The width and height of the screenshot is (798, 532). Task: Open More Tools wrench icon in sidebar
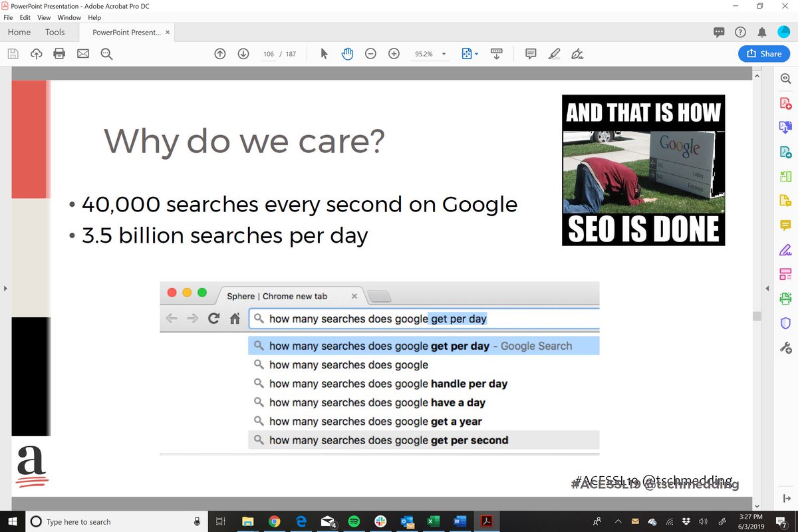click(785, 347)
